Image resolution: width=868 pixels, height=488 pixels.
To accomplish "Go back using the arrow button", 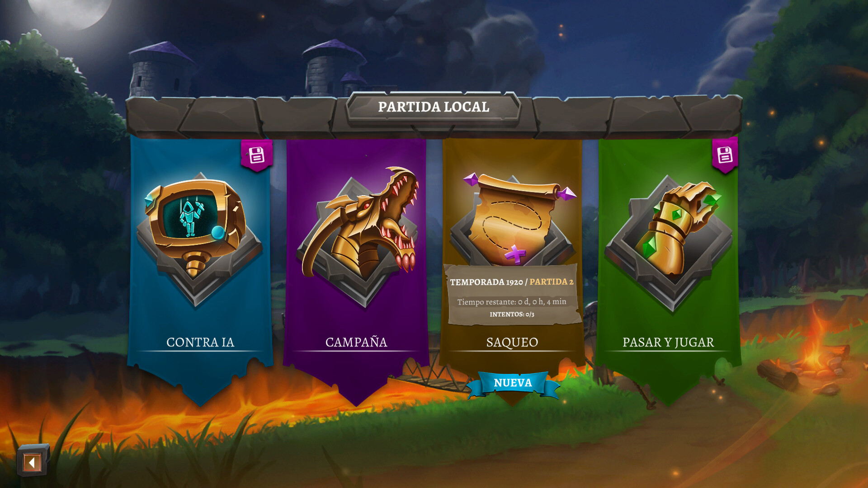I will 33,462.
